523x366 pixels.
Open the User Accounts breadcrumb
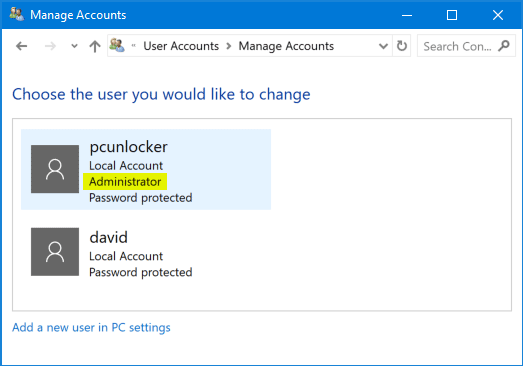(181, 46)
